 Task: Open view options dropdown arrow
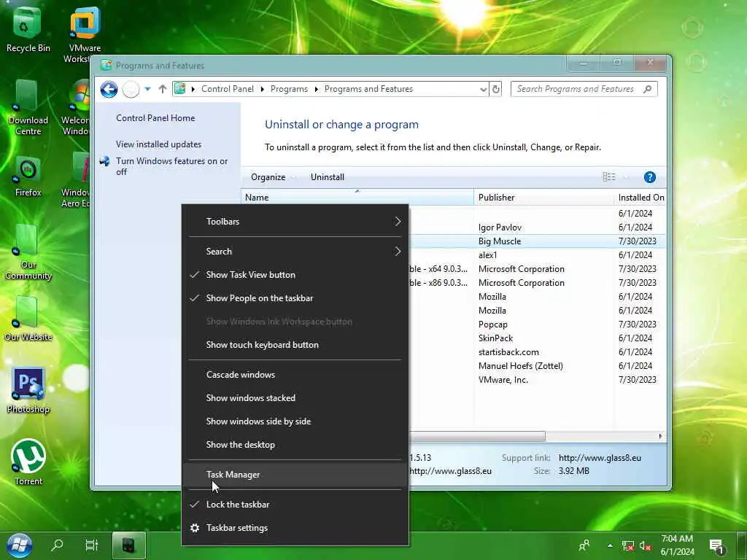(627, 177)
